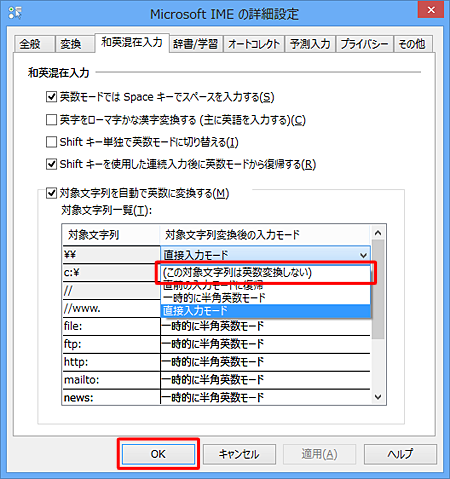450x479 pixels.
Task: Open the プライバシー tab
Action: 364,44
